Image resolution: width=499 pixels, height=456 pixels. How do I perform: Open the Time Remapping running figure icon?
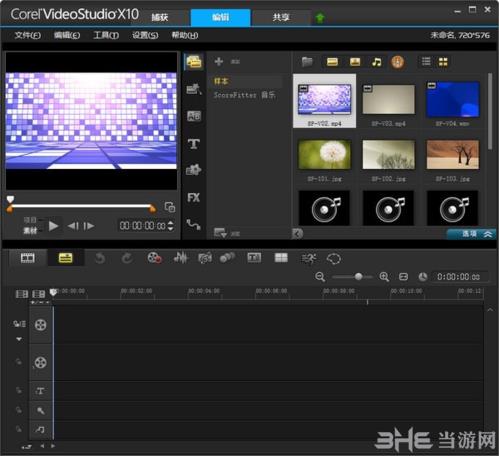point(308,258)
